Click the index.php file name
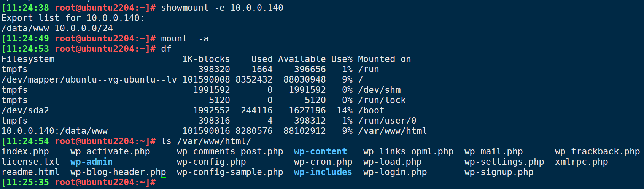Image resolution: width=644 pixels, height=189 pixels. tap(25, 151)
